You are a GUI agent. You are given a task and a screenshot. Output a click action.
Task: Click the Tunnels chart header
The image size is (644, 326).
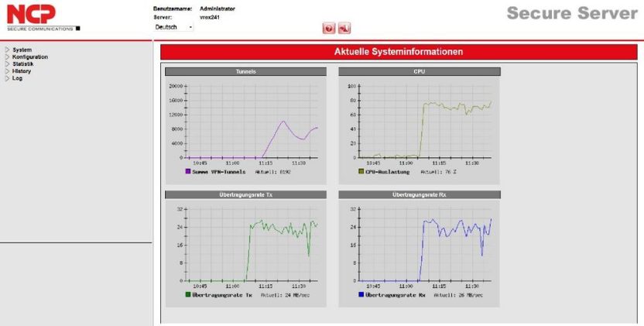pos(245,71)
